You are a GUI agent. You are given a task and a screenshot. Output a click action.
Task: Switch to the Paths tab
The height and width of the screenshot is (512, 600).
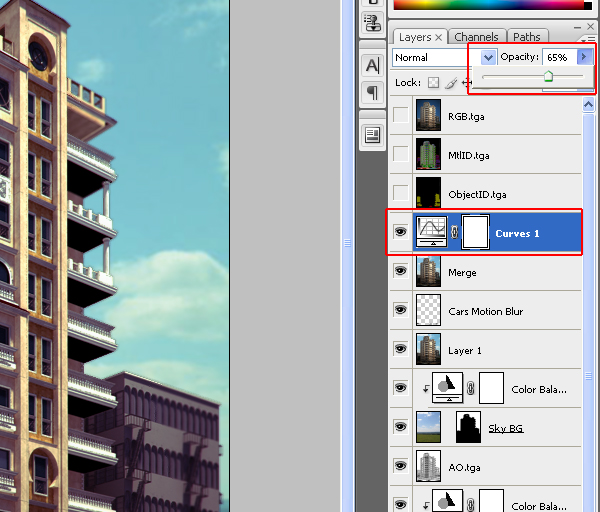click(x=526, y=37)
